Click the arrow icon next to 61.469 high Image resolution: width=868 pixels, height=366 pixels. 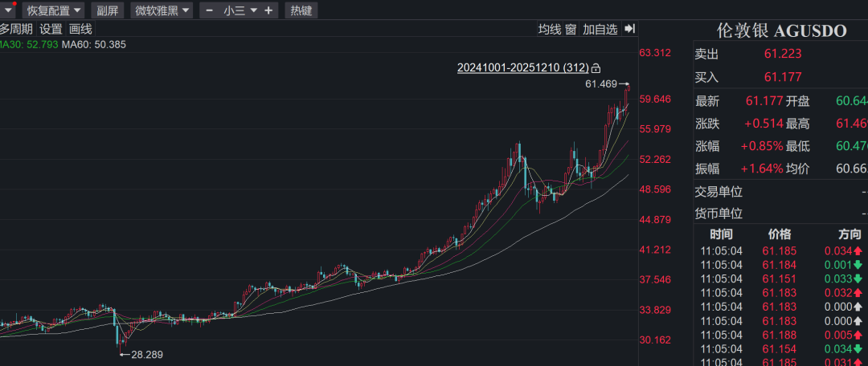[x=624, y=83]
